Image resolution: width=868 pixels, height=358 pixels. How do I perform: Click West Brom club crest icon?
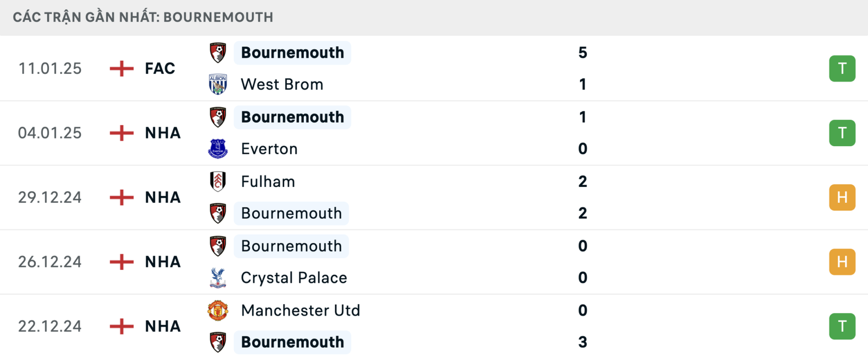click(218, 84)
